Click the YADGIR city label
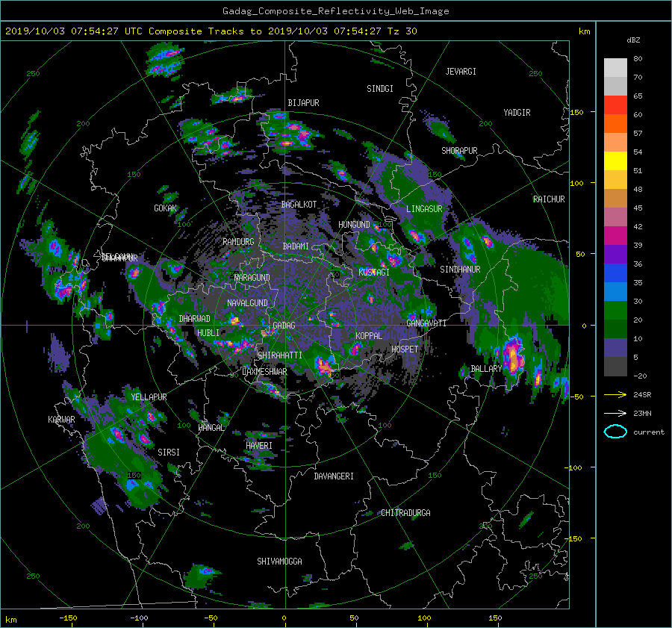 pos(517,112)
